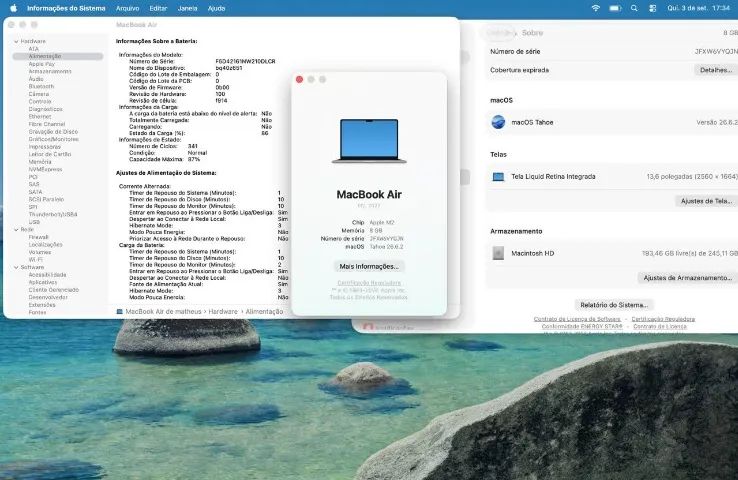Select Gravação de Disco in sidebar
The width and height of the screenshot is (738, 480).
pos(53,132)
